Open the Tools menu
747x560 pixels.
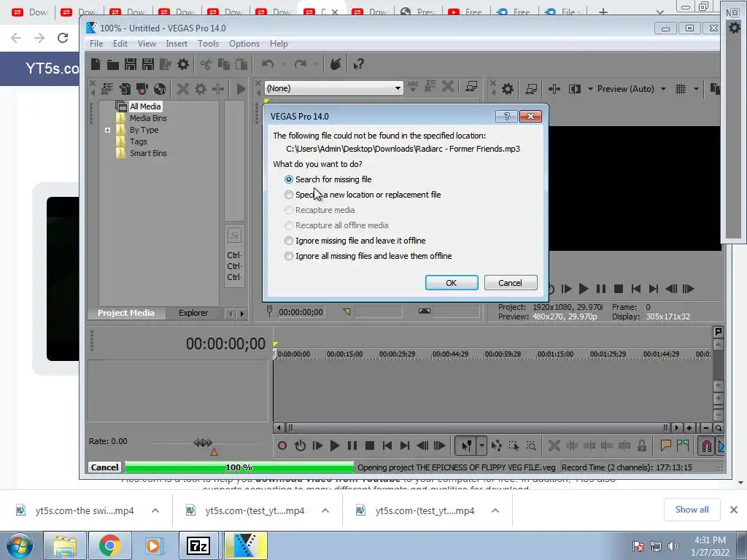[208, 43]
